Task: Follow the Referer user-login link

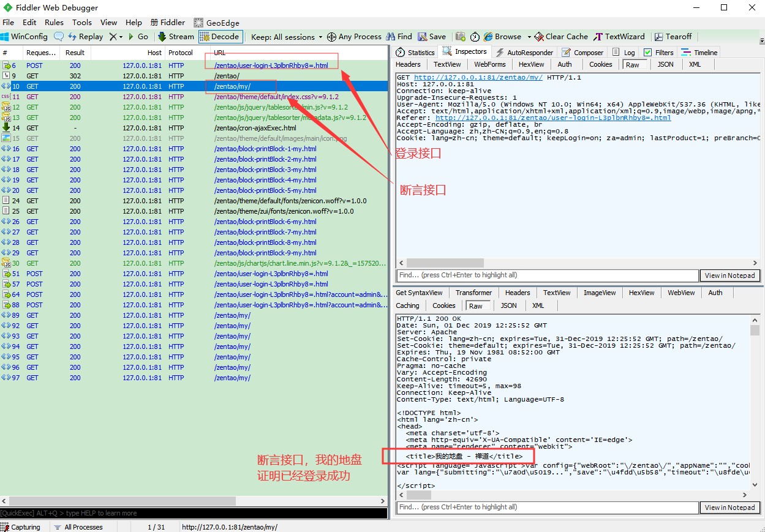Action: click(x=552, y=118)
